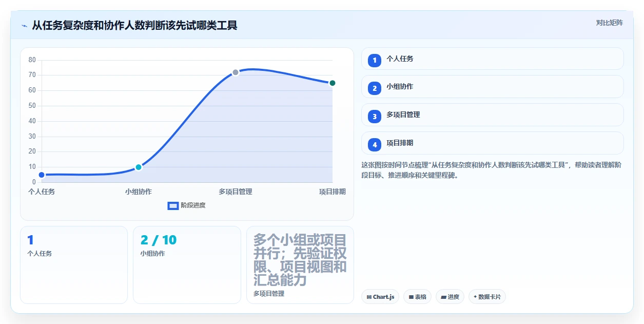Screen dimensions: 644x324
Task: Click the 表格 tag pill
Action: coord(417,297)
